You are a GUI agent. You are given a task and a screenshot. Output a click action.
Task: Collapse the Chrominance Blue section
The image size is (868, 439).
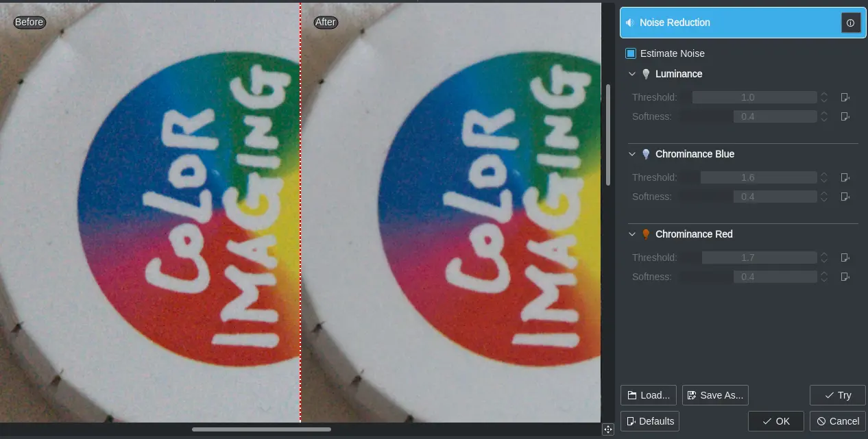coord(632,154)
